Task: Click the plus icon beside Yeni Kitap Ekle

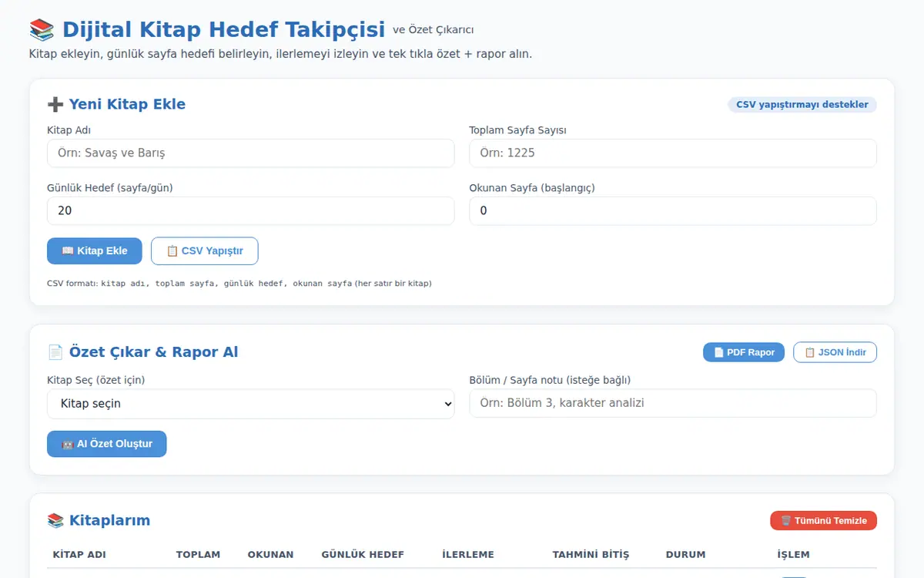Action: click(x=55, y=104)
